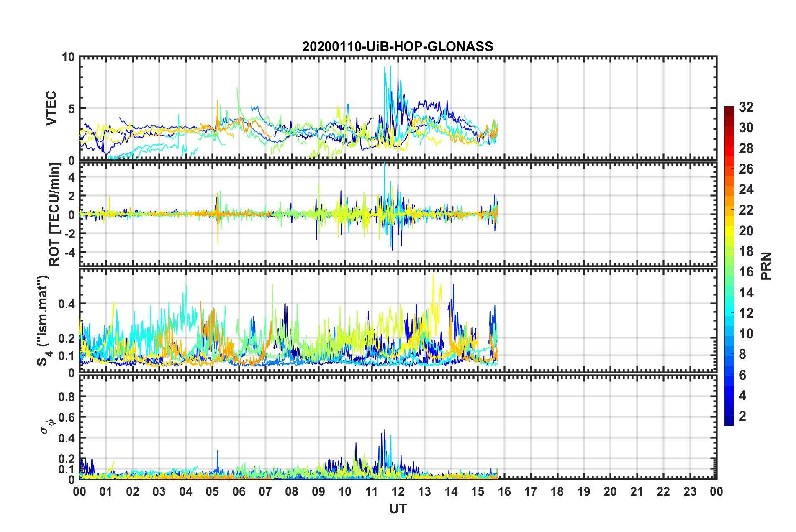Click the x-axis tick label 17
Image resolution: width=796 pixels, height=532 pixels.
[531, 491]
